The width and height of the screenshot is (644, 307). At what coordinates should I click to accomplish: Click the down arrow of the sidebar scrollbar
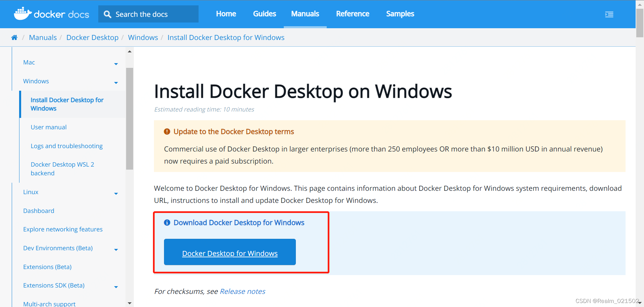pyautogui.click(x=129, y=303)
